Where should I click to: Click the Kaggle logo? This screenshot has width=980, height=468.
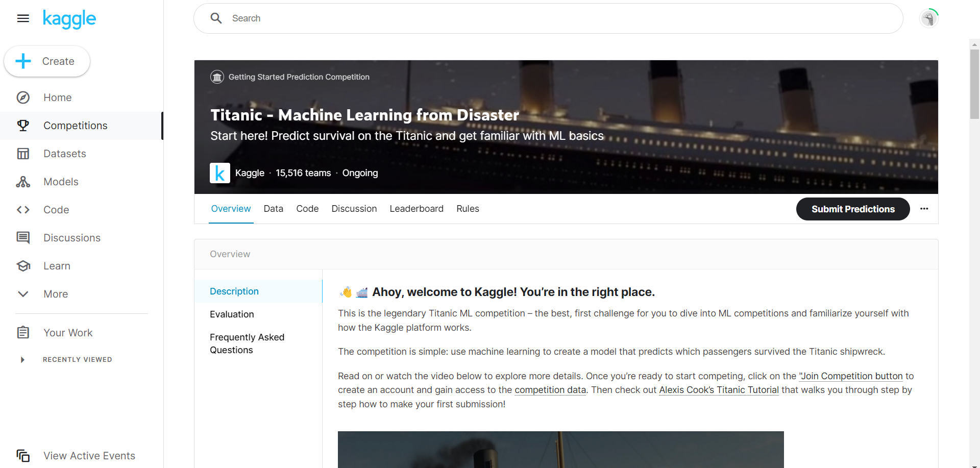click(69, 19)
